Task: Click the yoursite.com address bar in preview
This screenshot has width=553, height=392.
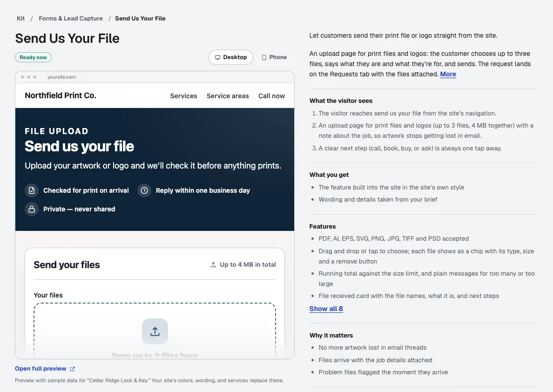Action: coord(61,77)
